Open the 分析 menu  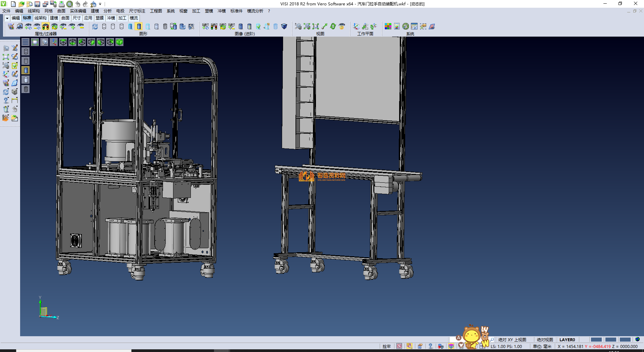pos(107,11)
